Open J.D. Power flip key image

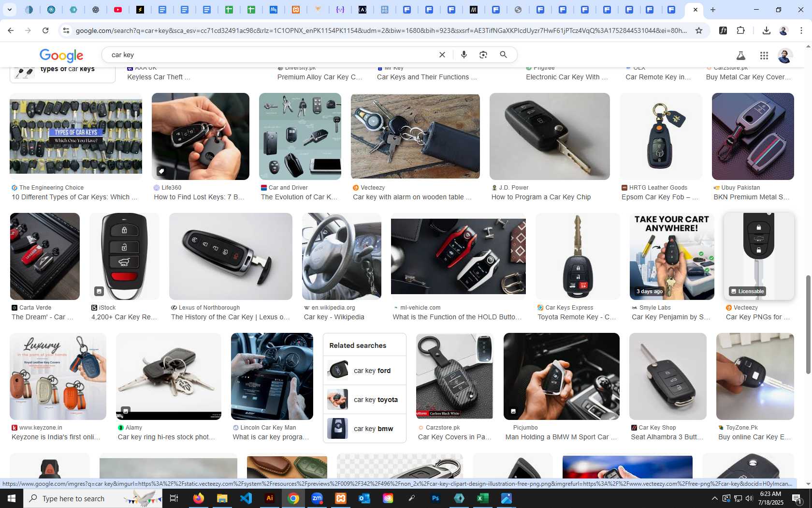coord(550,136)
